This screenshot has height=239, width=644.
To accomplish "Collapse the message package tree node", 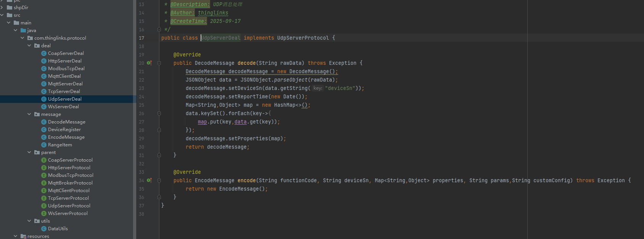I will (x=29, y=114).
